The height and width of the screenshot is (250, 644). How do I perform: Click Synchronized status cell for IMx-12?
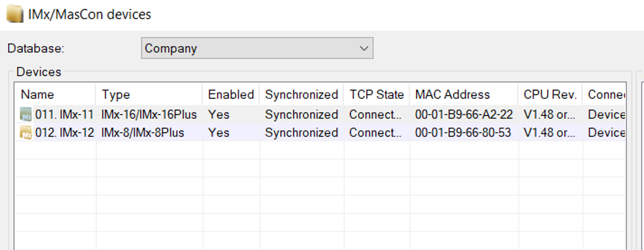301,133
